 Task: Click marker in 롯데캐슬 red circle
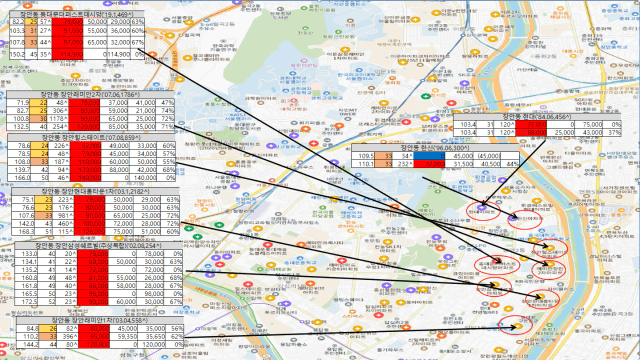(x=498, y=260)
